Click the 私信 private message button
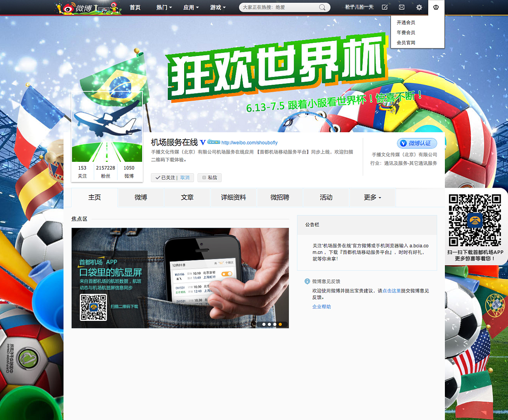 210,178
